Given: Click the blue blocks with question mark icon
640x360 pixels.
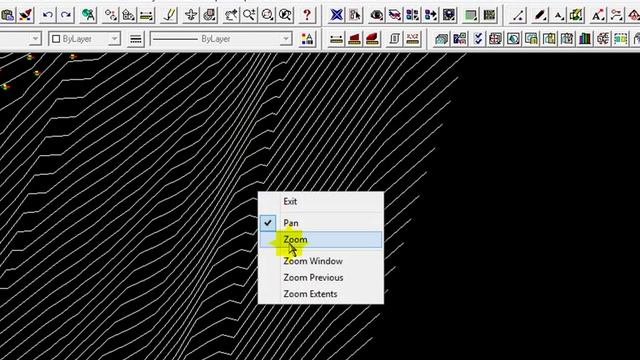Looking at the screenshot, I should click(x=459, y=39).
